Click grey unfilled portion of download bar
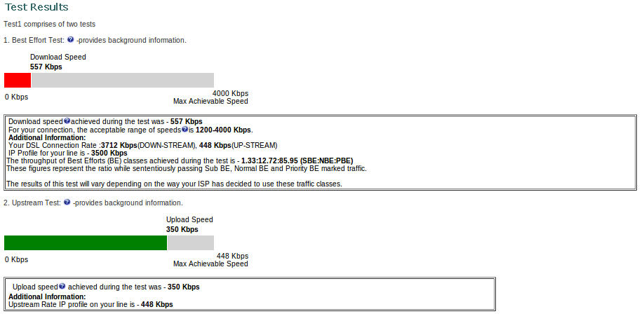The height and width of the screenshot is (321, 644). [x=122, y=80]
